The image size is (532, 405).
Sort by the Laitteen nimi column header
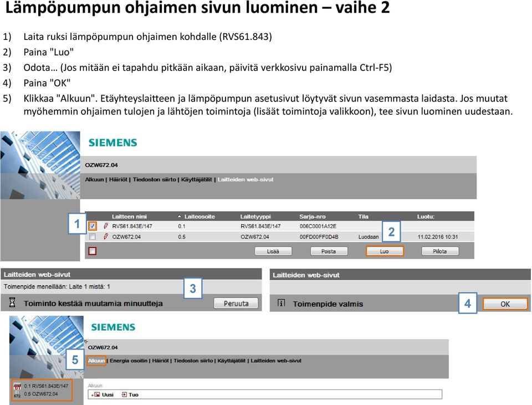point(129,216)
